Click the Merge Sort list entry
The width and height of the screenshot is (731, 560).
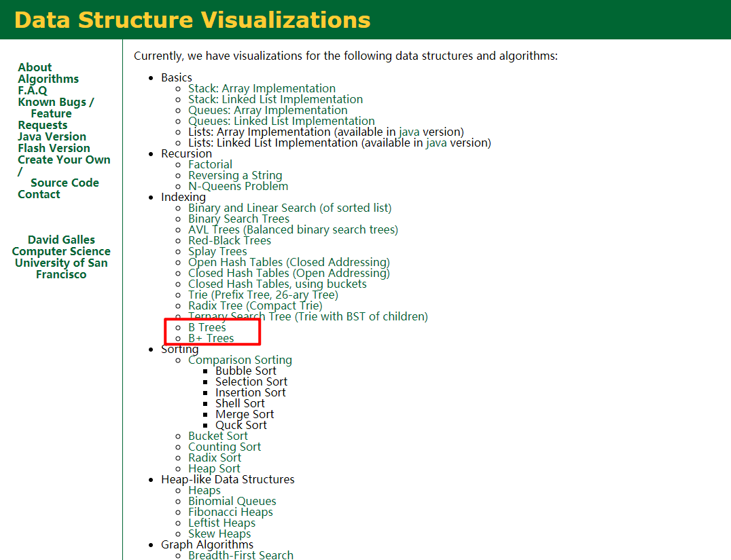245,415
